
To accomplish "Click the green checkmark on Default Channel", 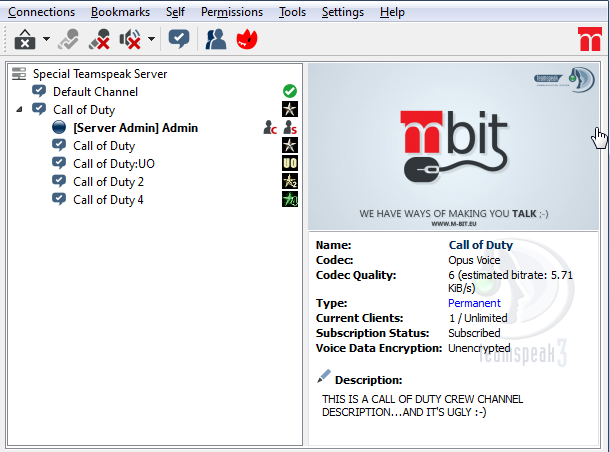I will [290, 91].
